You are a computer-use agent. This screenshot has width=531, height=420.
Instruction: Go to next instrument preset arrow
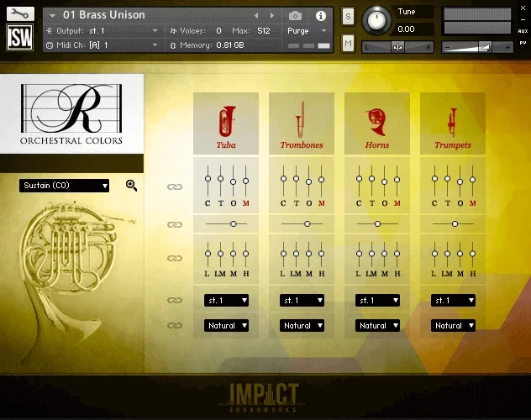[271, 16]
